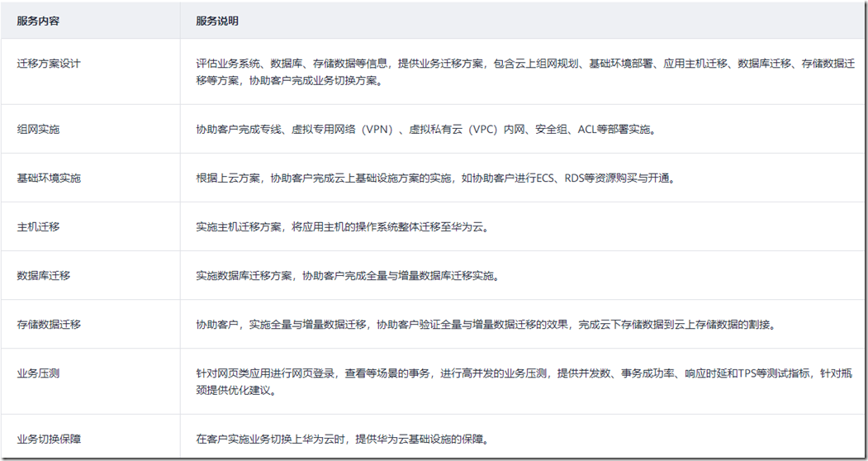The image size is (868, 461).
Task: Click the 服务内容 column header
Action: [x=38, y=21]
